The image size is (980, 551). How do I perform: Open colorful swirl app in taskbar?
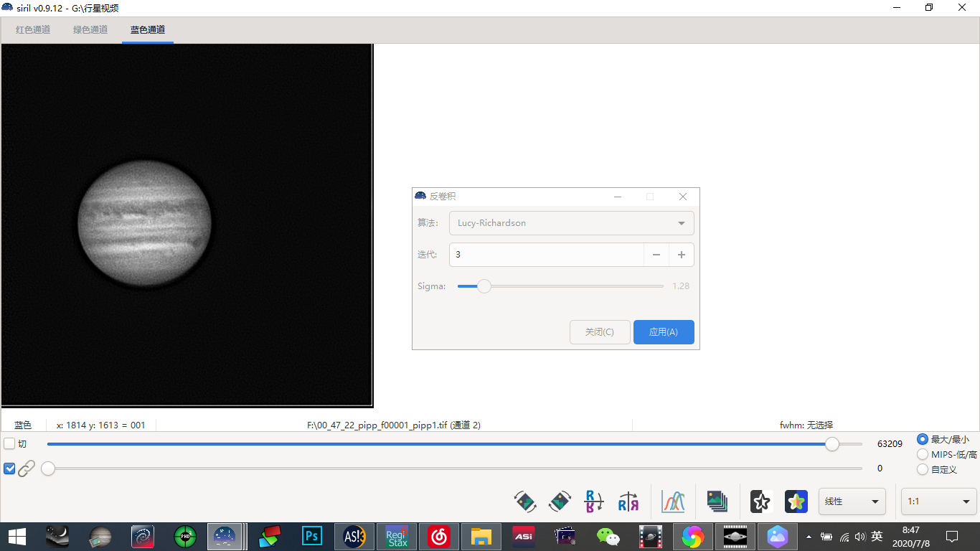click(692, 536)
